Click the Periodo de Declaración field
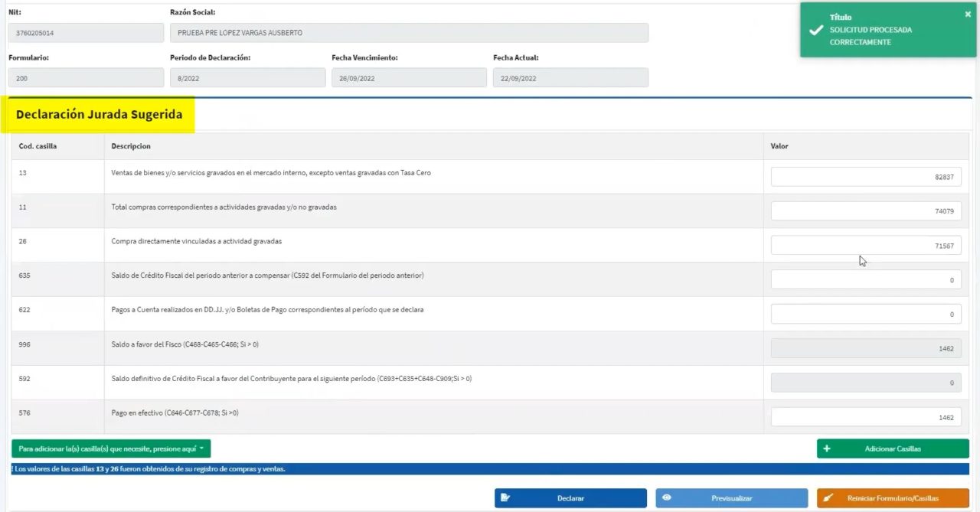This screenshot has width=980, height=512. (x=247, y=78)
